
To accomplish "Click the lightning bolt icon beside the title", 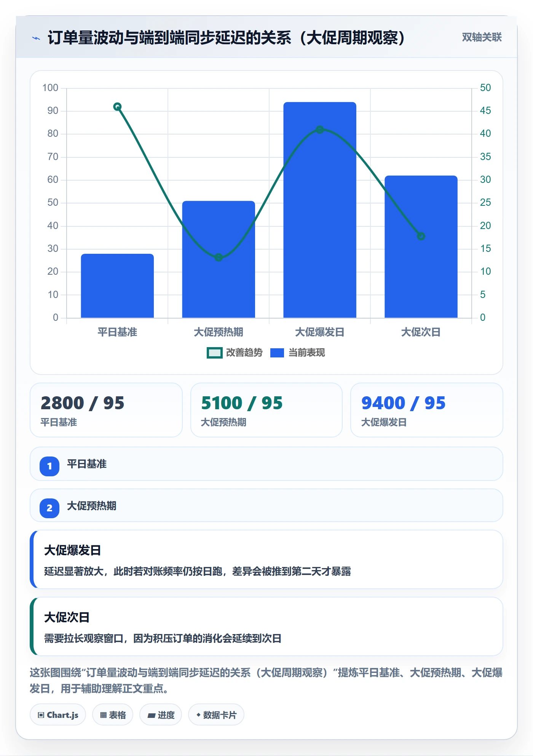I will [36, 38].
